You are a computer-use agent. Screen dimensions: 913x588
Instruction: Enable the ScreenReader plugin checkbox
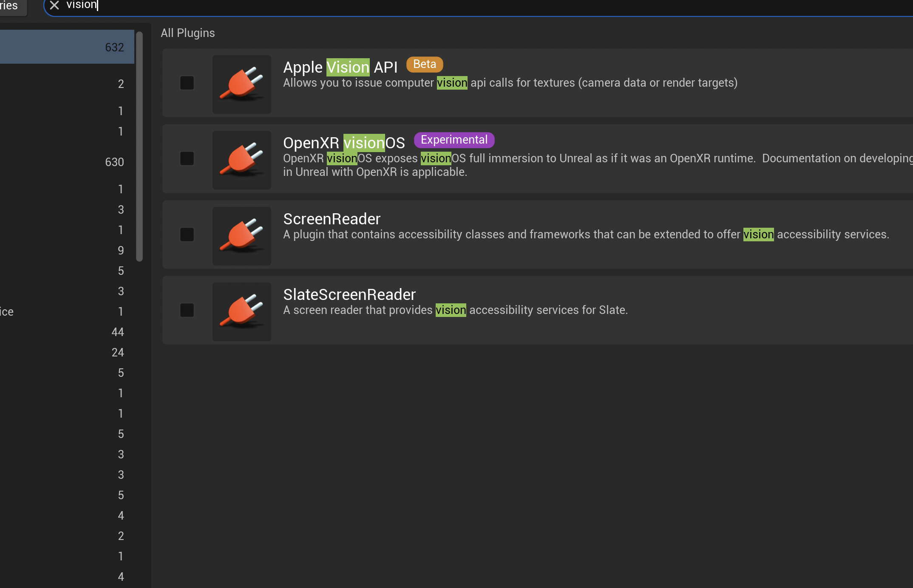[x=187, y=235]
